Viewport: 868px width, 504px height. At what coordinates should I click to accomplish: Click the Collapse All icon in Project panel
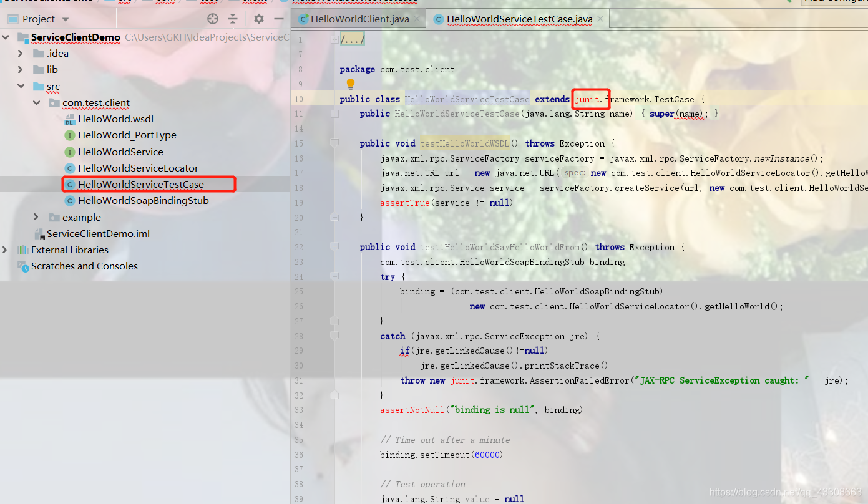coord(233,19)
